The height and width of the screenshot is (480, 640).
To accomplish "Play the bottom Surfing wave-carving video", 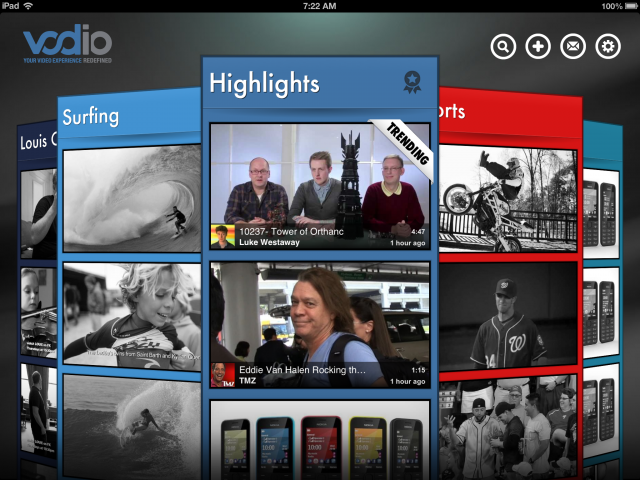I will pos(132,427).
